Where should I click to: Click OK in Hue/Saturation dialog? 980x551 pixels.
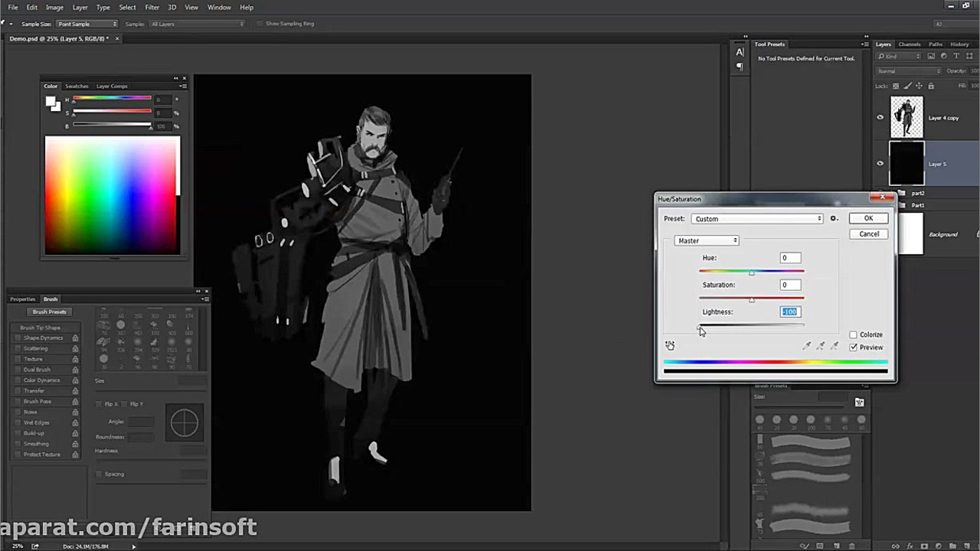point(868,218)
